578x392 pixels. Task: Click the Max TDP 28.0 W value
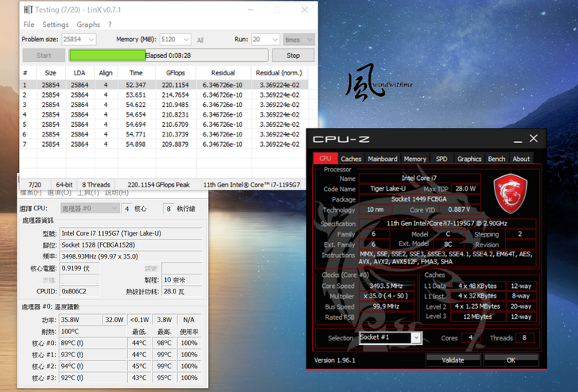tap(465, 189)
